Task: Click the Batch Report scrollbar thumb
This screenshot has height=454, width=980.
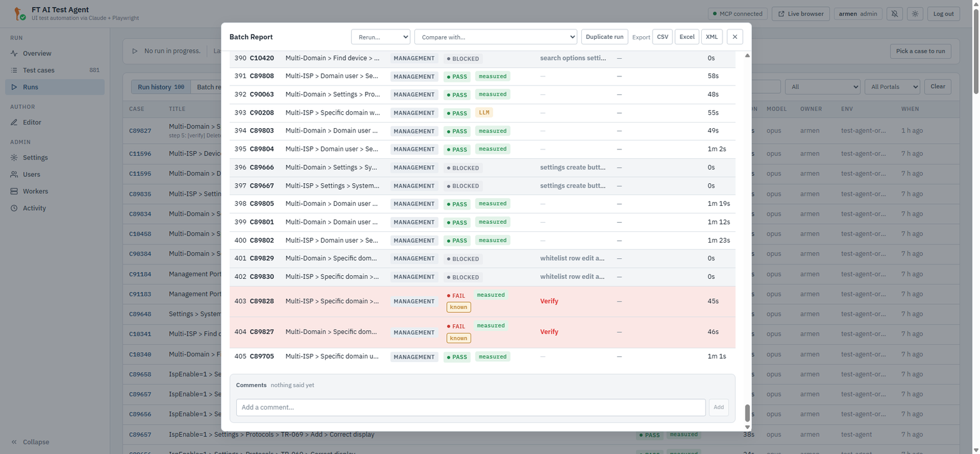Action: point(747,413)
